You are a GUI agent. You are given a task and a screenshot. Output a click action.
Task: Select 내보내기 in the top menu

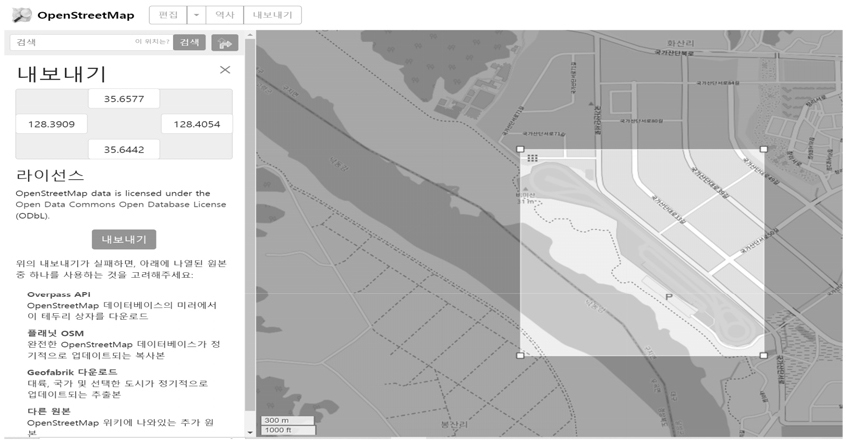[272, 15]
